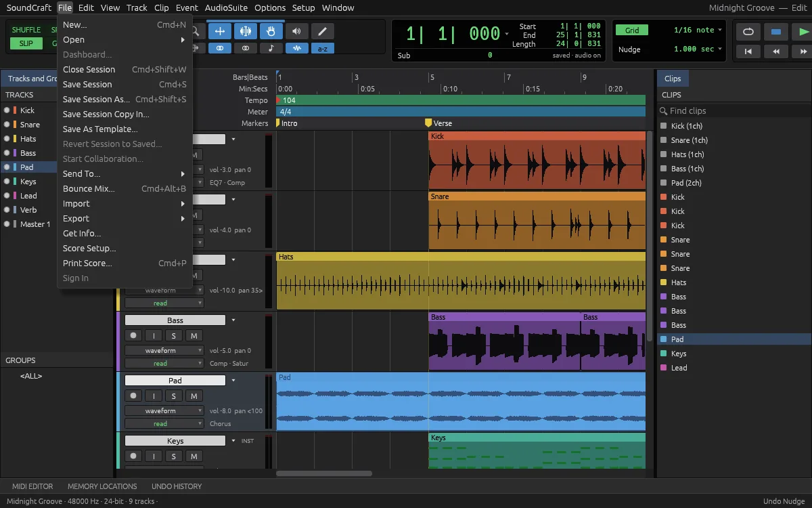The image size is (812, 508).
Task: Enable input monitoring on Bass track
Action: 154,336
